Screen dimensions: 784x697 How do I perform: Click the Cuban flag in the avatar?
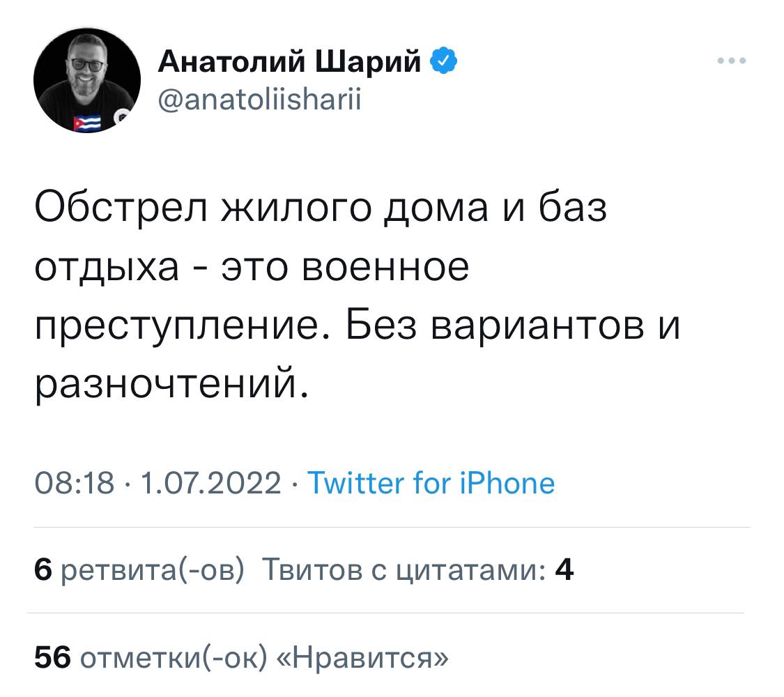[87, 123]
